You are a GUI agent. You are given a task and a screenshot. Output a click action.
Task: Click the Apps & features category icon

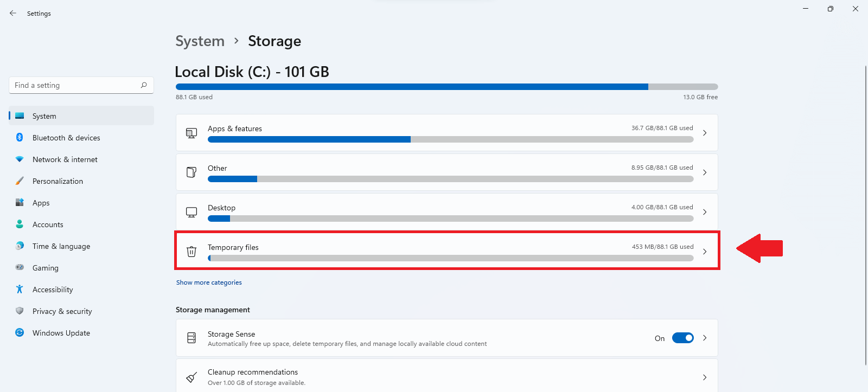[x=192, y=133]
